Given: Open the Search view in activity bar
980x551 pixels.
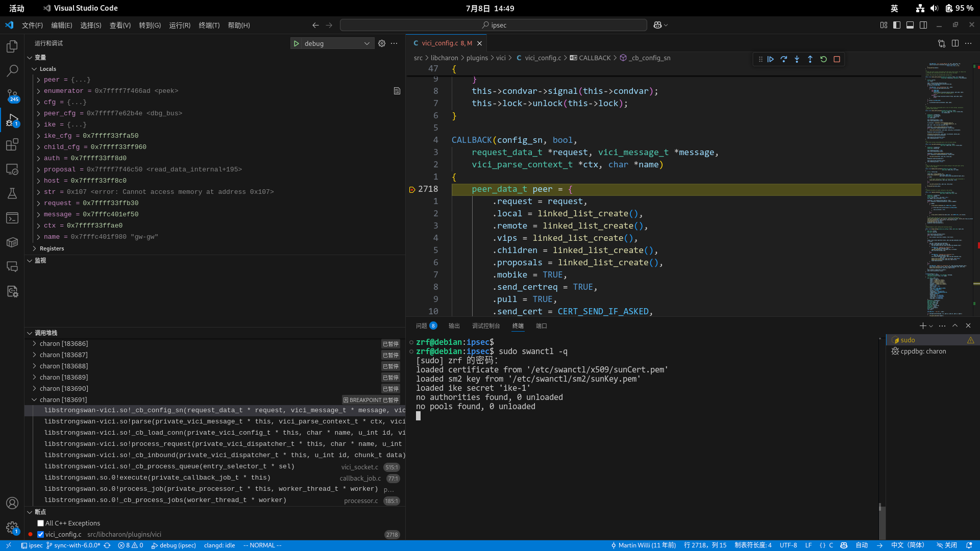Looking at the screenshot, I should (12, 71).
